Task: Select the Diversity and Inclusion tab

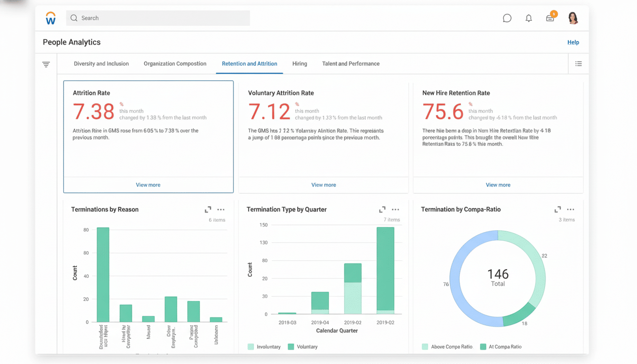Action: coord(101,64)
